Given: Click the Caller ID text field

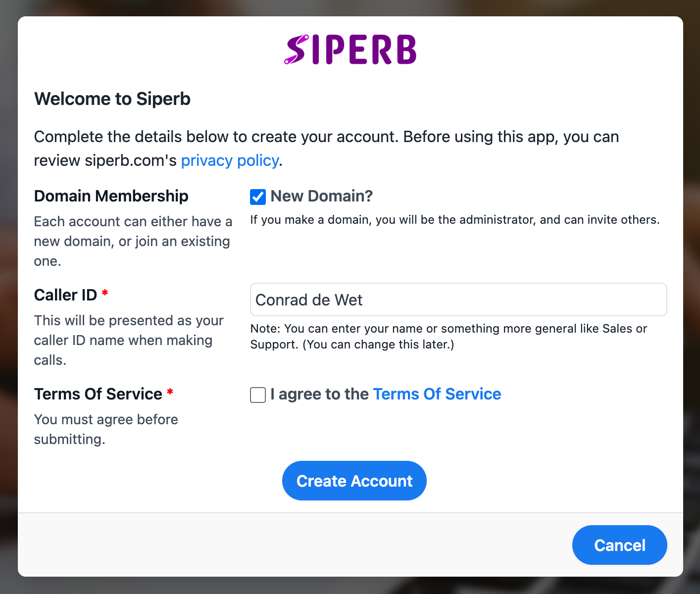Looking at the screenshot, I should point(458,299).
